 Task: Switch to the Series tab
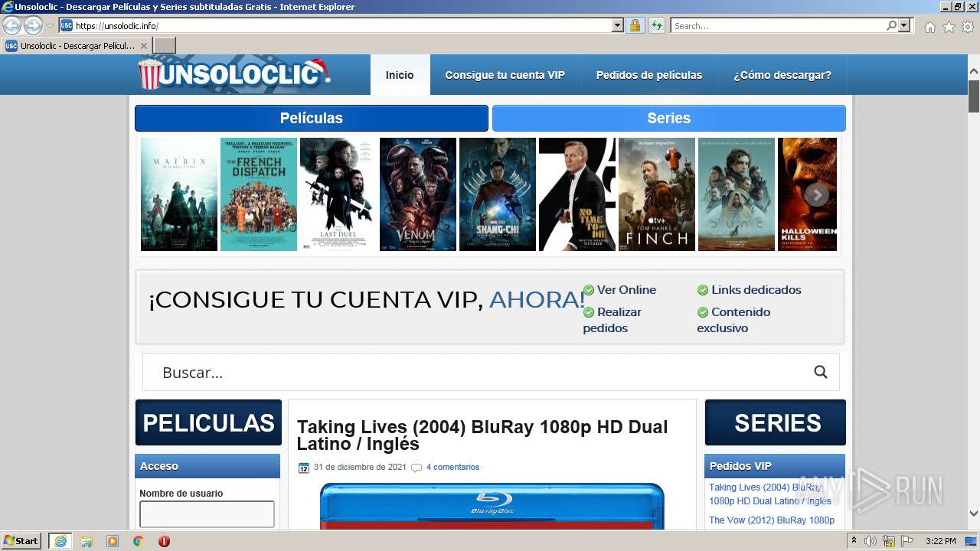click(x=669, y=119)
